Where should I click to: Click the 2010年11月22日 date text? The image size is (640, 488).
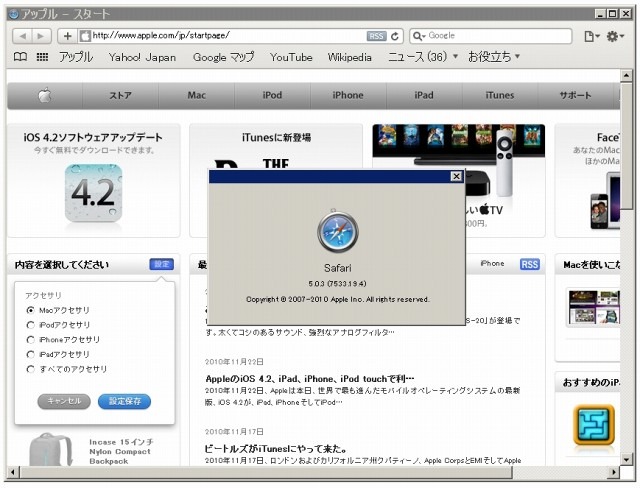click(x=234, y=362)
